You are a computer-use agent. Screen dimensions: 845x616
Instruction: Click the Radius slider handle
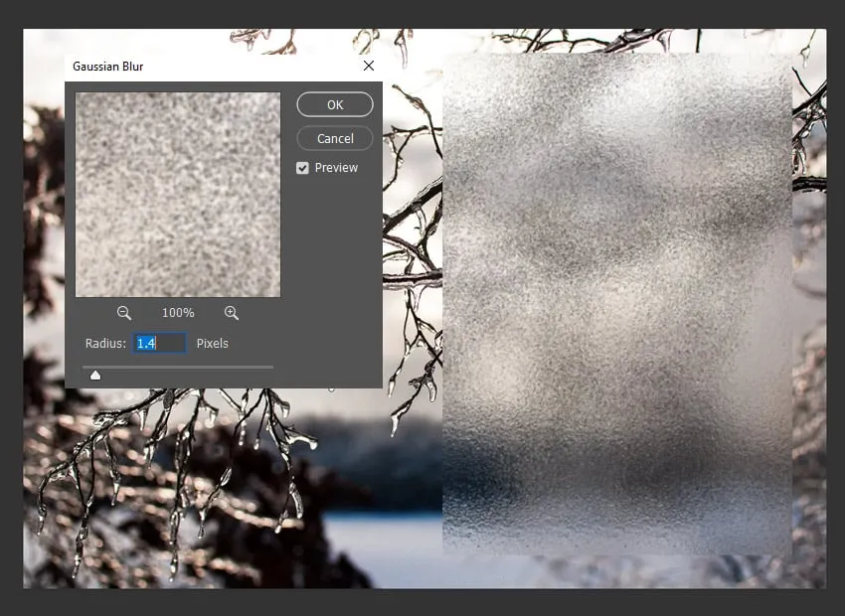pyautogui.click(x=95, y=375)
